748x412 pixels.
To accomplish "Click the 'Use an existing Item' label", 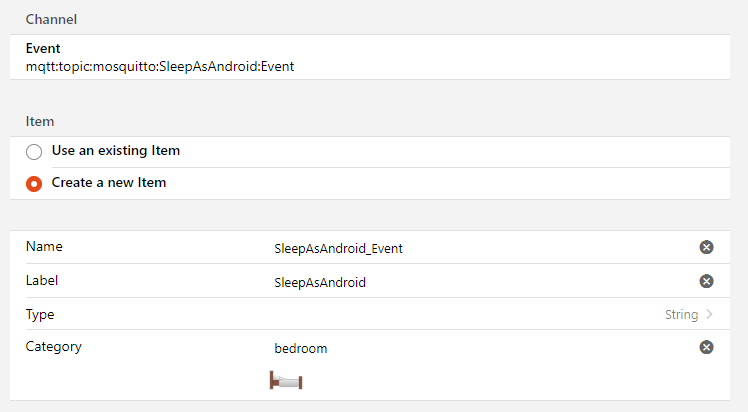I will click(x=115, y=151).
